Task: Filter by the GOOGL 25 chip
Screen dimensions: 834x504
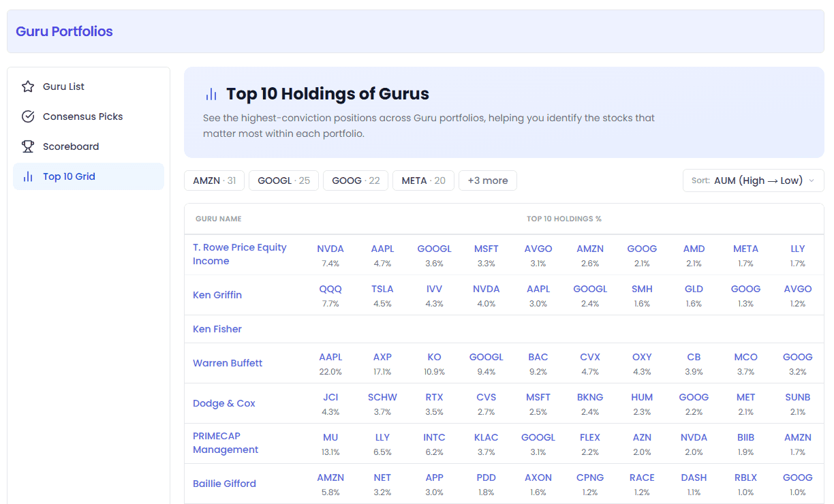Action: (283, 180)
